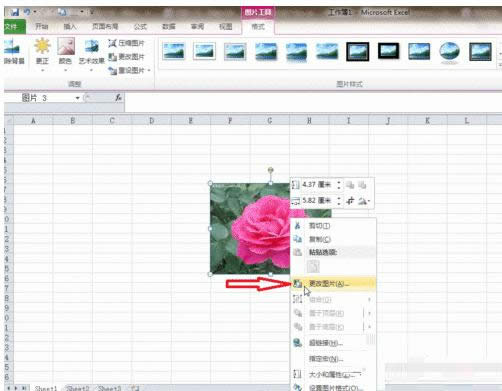Apply the fourth picture style with shadow
This screenshot has height=391, width=502.
coord(266,51)
